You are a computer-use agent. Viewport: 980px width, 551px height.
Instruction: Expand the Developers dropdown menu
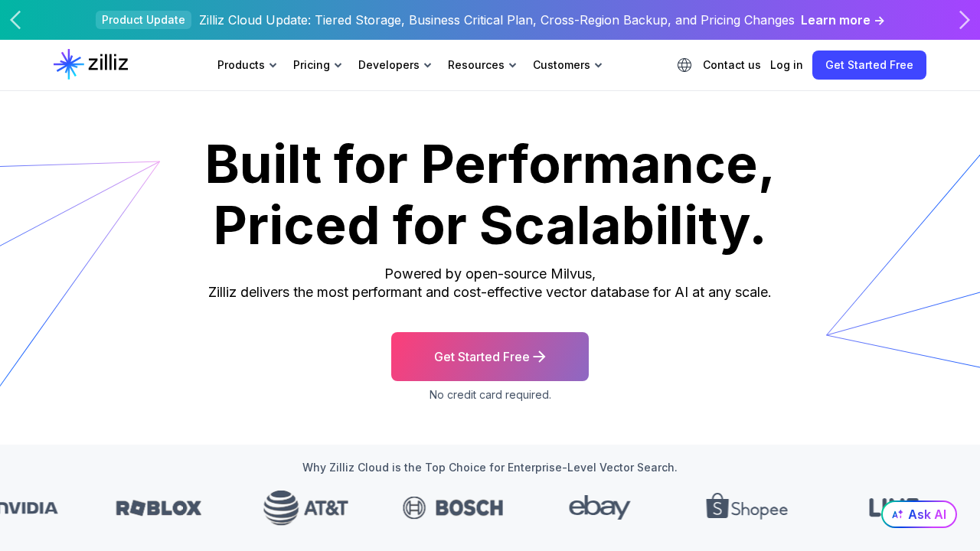[394, 65]
